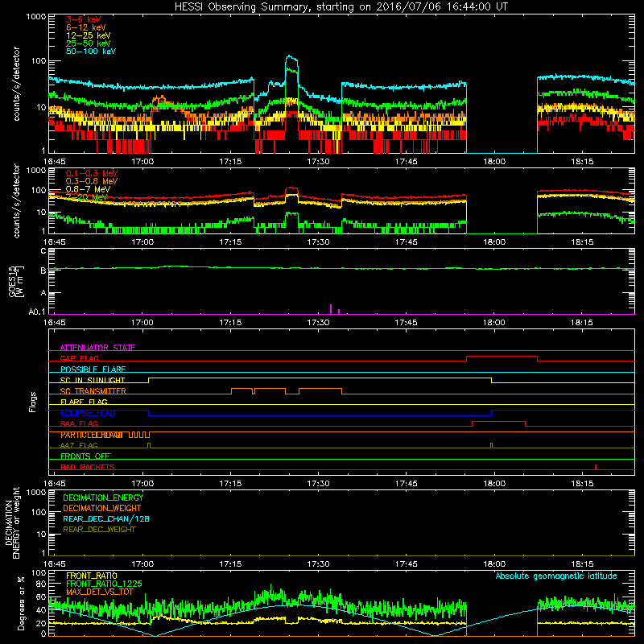The width and height of the screenshot is (644, 644).
Task: Click the POSSIBLE_FLARE flag label
Action: pos(93,369)
